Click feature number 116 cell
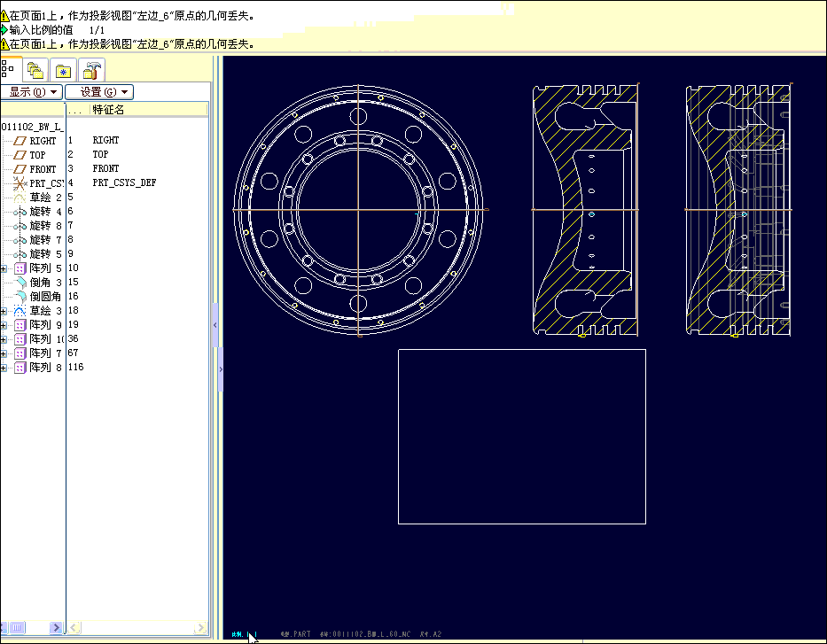 click(x=76, y=368)
